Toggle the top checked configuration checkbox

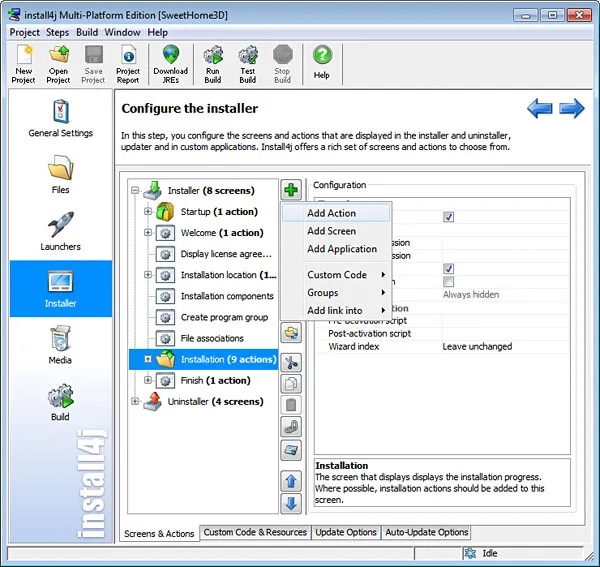[448, 217]
